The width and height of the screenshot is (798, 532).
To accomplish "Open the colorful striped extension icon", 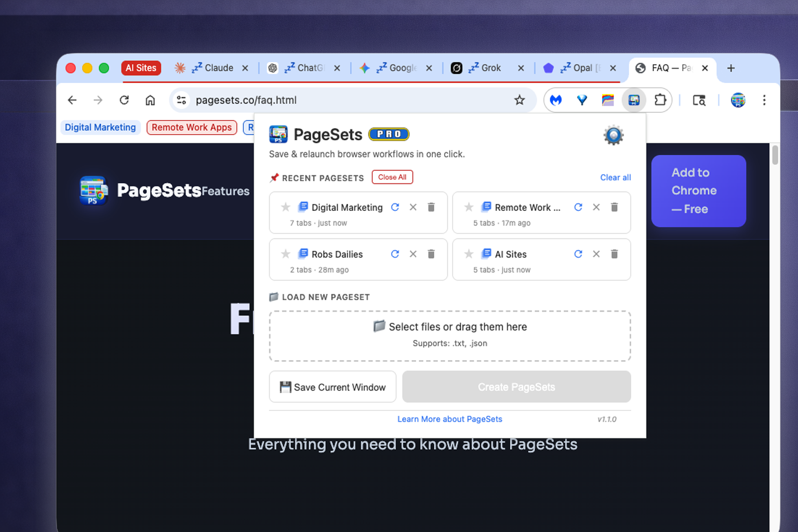I will tap(608, 100).
